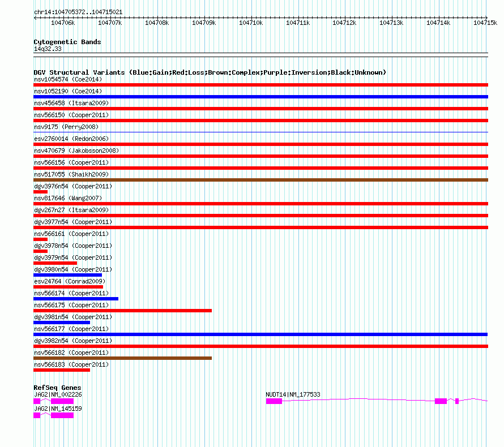Screen dimensions: 504x447
Task: Click the 104715k ruler tick label
Action: 485,23
